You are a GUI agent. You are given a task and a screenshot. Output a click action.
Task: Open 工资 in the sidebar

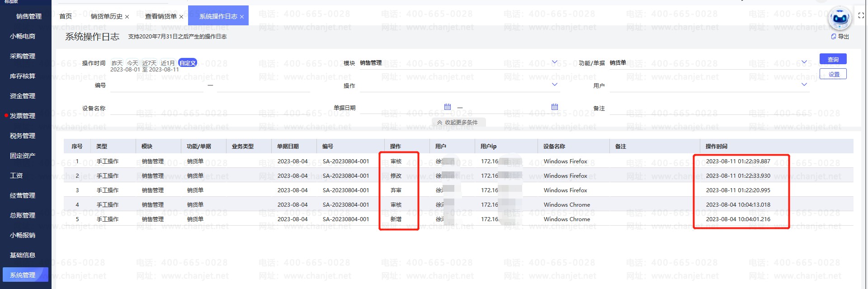16,175
